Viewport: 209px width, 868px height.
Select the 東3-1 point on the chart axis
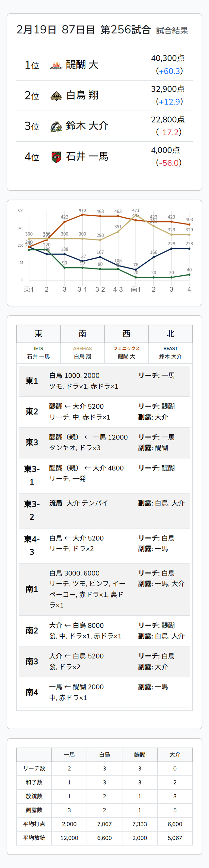point(82,289)
